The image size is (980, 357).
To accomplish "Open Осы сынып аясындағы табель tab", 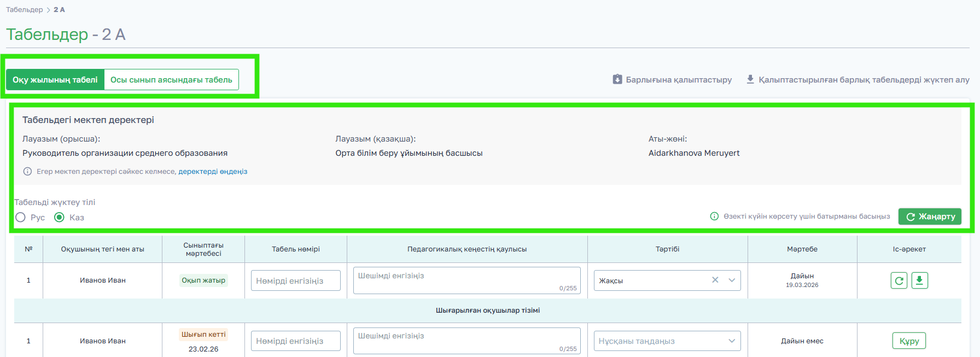I will (171, 80).
